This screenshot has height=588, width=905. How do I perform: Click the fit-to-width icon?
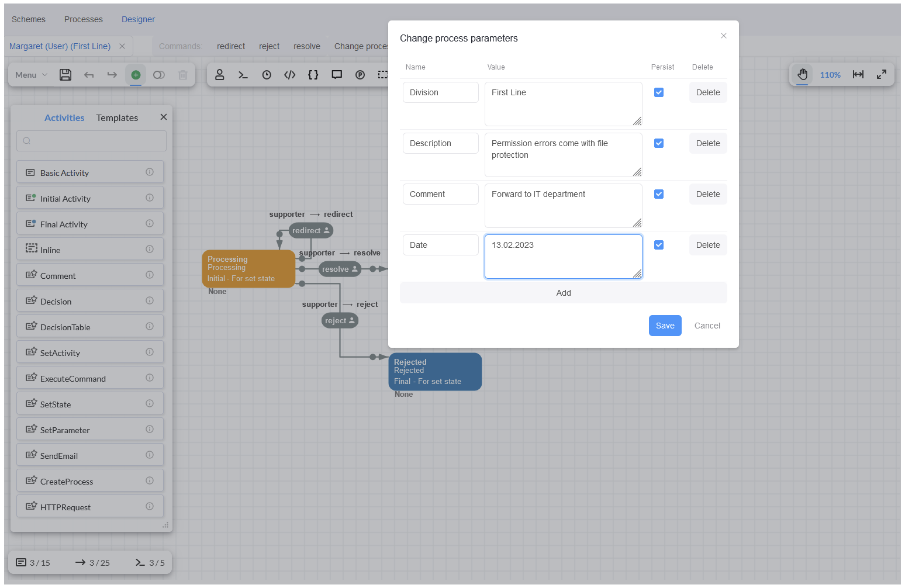click(x=858, y=74)
